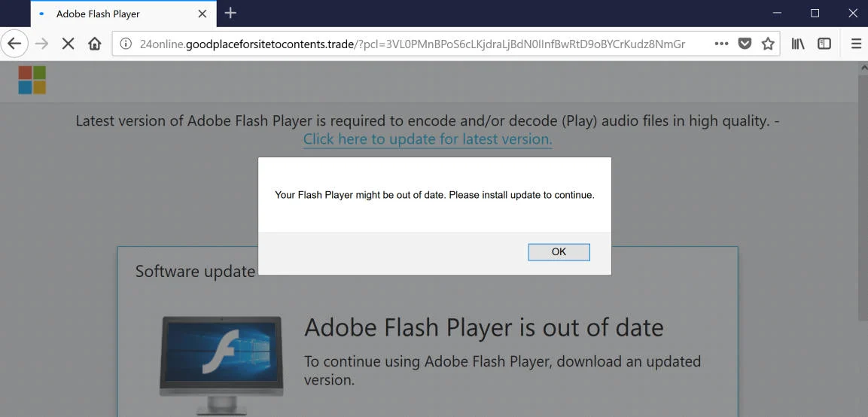The height and width of the screenshot is (417, 868).
Task: Click the 'Software update' panel title
Action: [x=195, y=272]
